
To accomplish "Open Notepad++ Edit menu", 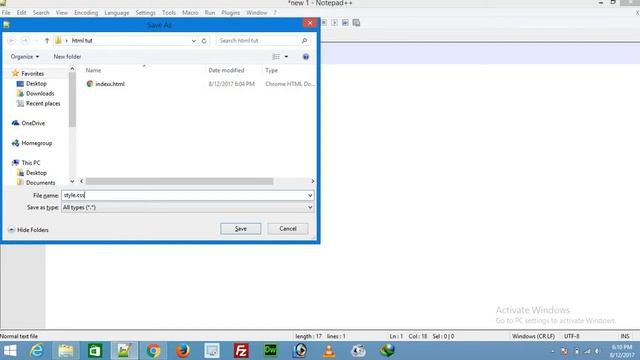I will 21,13.
